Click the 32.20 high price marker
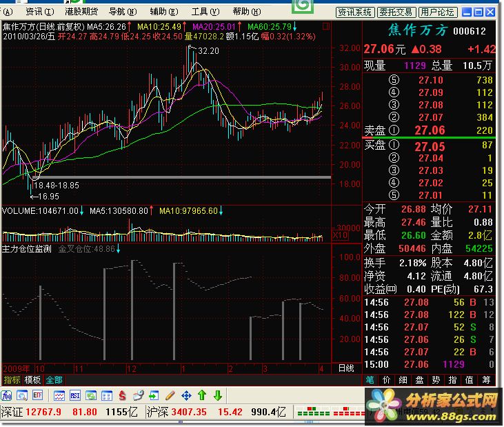 pos(208,51)
